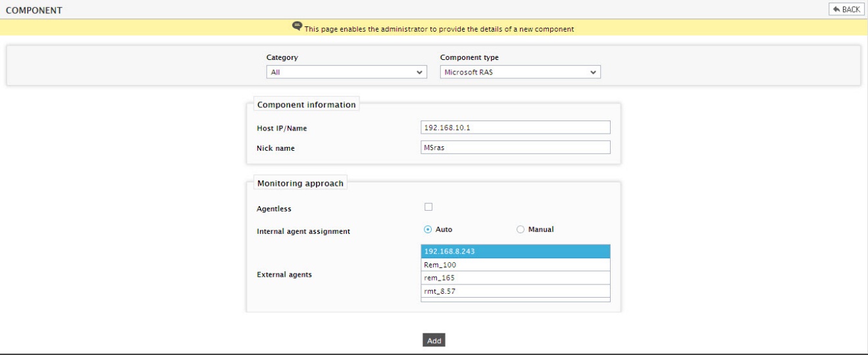Viewport: 868px width, 355px height.
Task: Click the speech bubble info icon
Action: coord(297,26)
